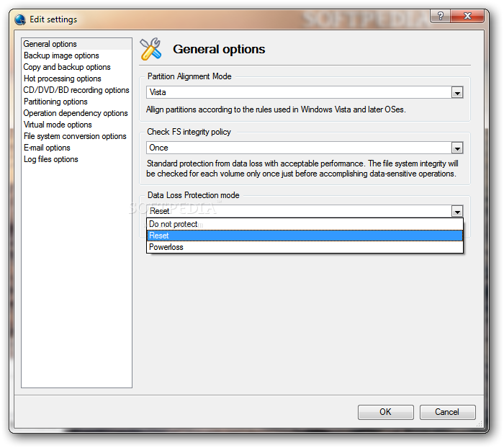Confirm settings with OK button

[x=385, y=412]
